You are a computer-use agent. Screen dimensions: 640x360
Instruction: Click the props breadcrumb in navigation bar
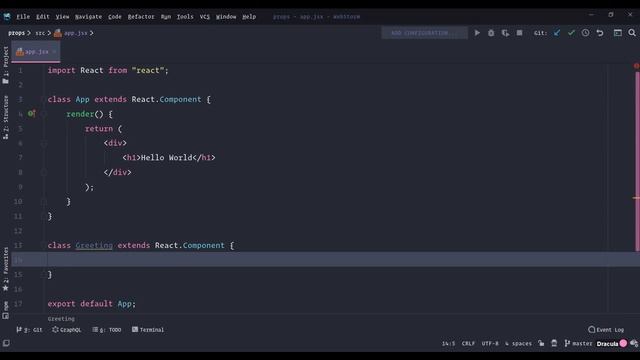click(x=16, y=33)
